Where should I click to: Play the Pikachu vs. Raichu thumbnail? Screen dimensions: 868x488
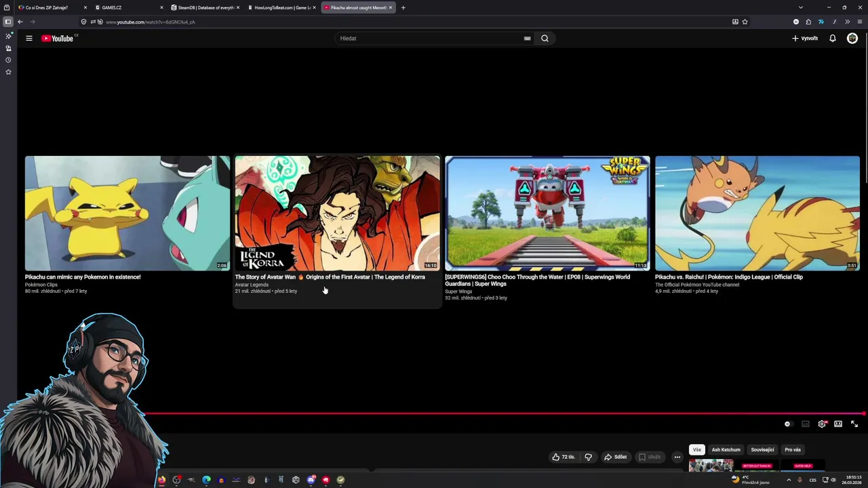coord(757,213)
